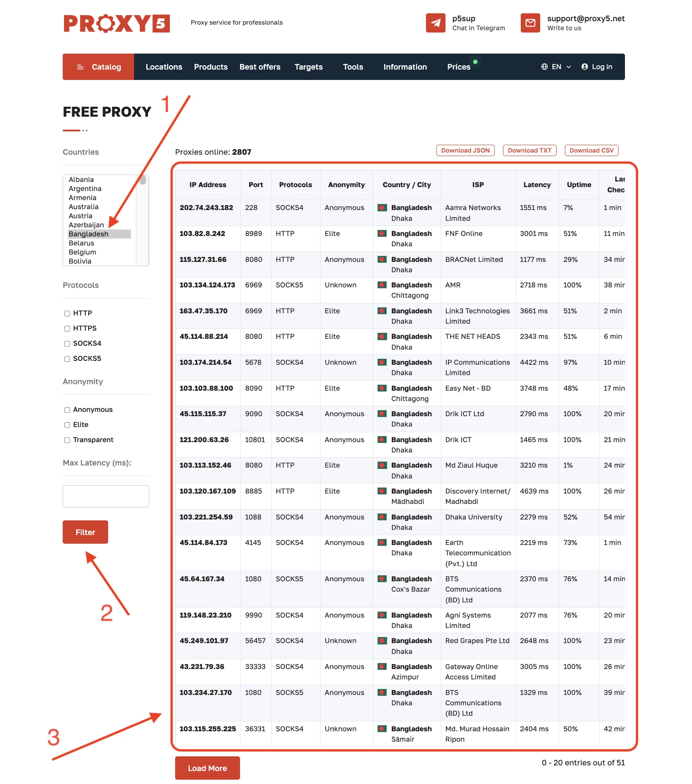
Task: Click the Catalog hamburger menu icon
Action: click(x=80, y=67)
